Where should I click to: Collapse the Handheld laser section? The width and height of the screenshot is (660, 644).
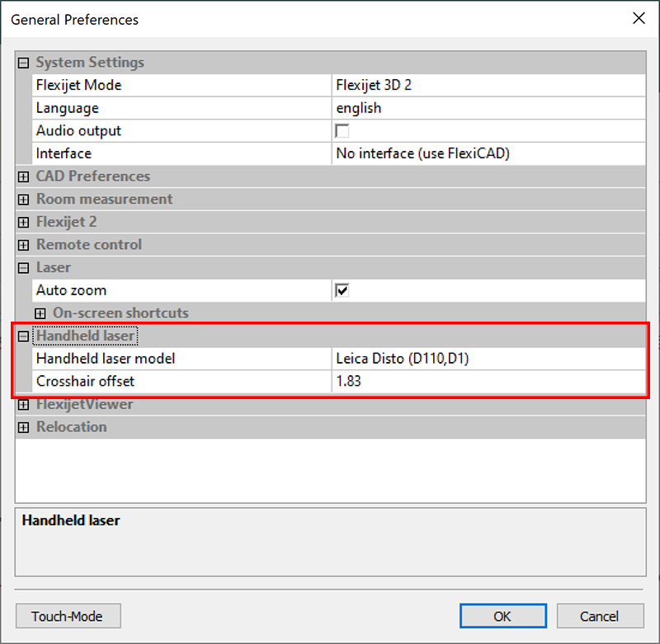[23, 336]
